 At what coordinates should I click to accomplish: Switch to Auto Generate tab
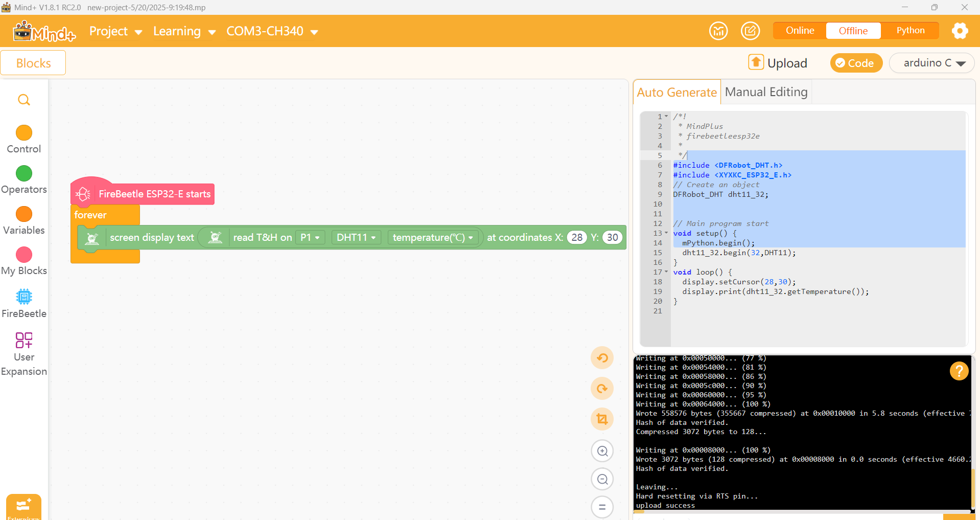tap(676, 92)
